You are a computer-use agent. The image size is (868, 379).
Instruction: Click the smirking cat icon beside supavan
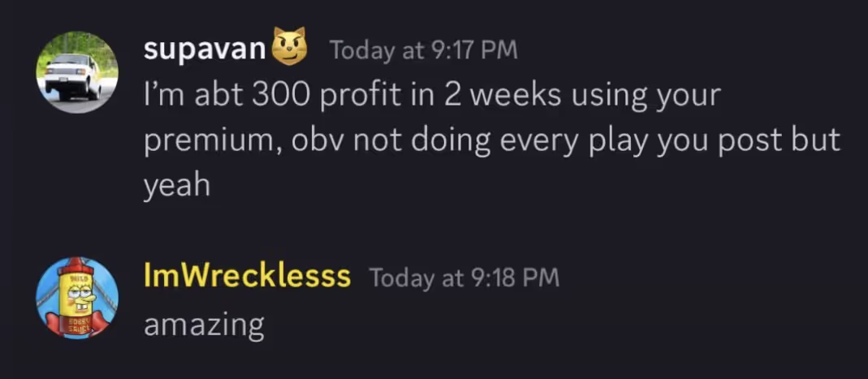tap(291, 47)
